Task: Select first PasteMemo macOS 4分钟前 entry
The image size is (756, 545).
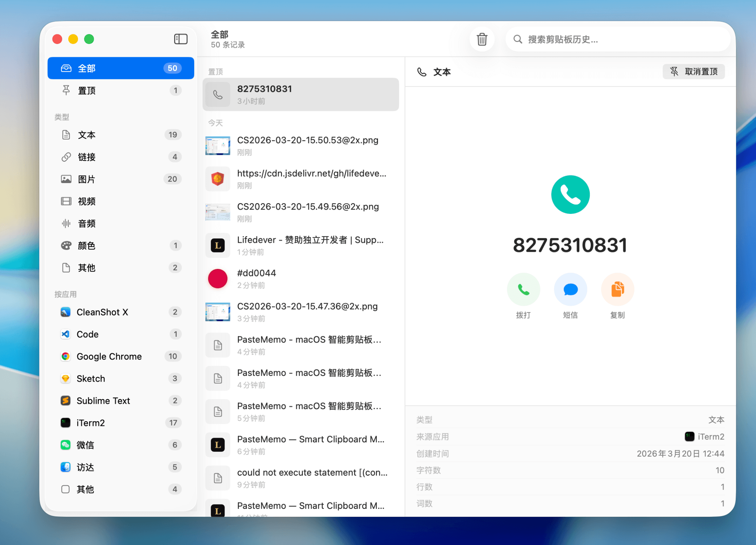Action: point(301,345)
